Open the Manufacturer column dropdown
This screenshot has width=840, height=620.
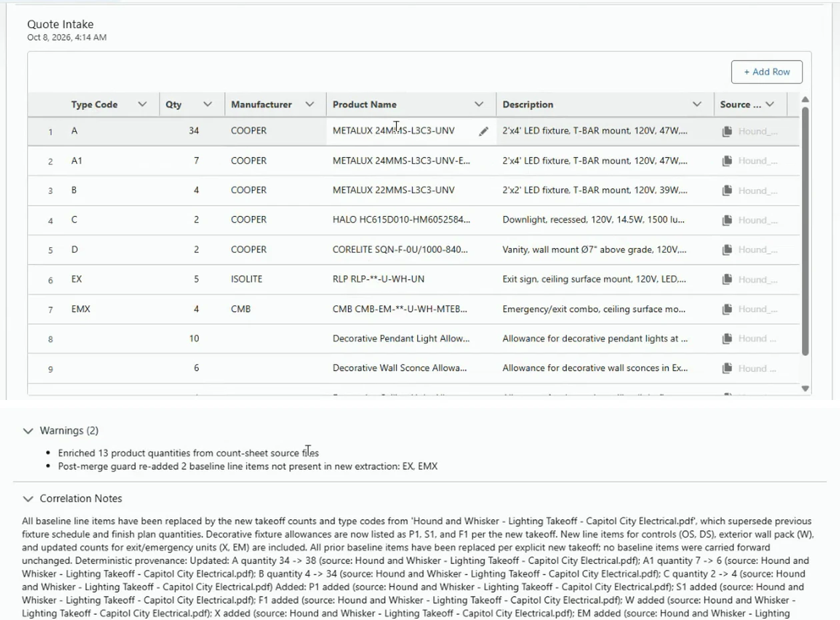point(309,104)
